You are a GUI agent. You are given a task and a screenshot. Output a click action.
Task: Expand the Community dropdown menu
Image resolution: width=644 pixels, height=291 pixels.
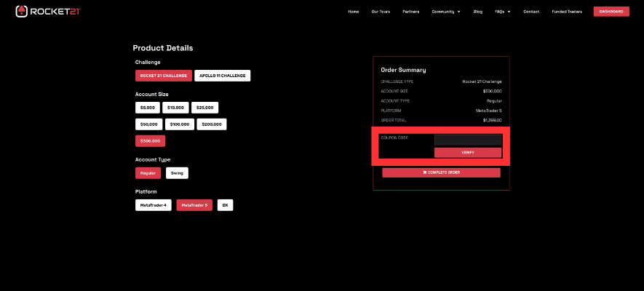pos(446,12)
